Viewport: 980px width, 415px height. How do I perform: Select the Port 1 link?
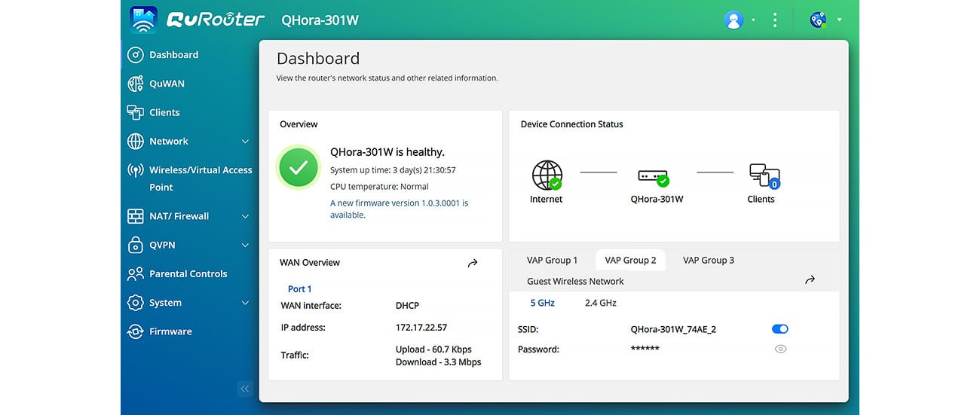point(299,289)
